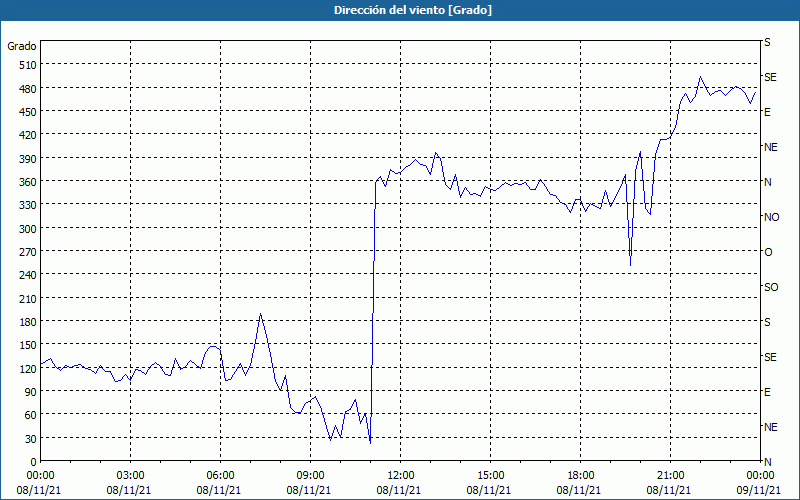Pick the 18:00 time axis label

click(581, 476)
